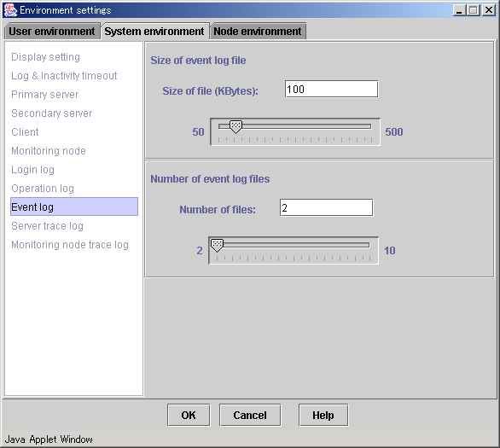Open the Client settings item
The image size is (500, 448).
point(25,132)
